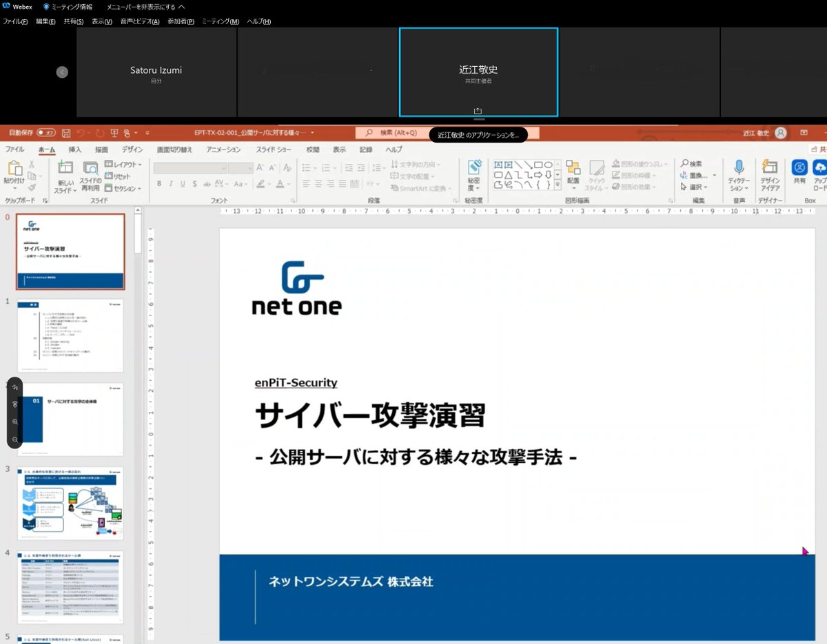Select Satoru Izumi video tile
Viewport: 827px width, 644px height.
point(156,72)
